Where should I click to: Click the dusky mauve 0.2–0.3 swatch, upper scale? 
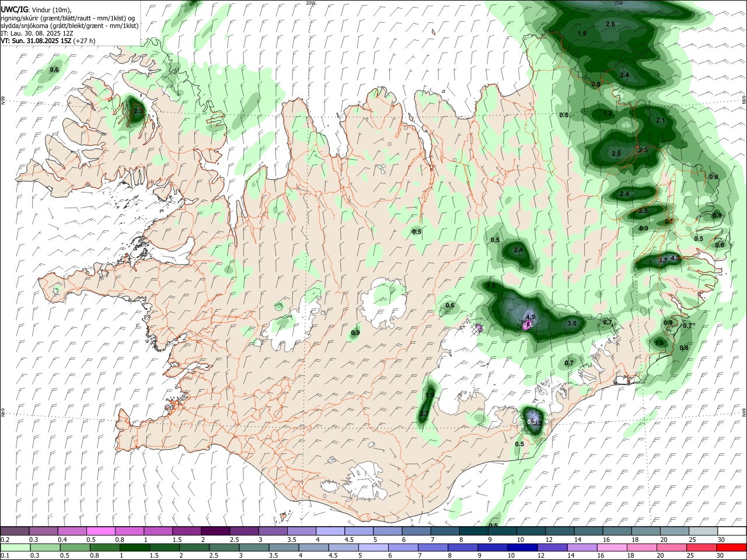(15, 531)
